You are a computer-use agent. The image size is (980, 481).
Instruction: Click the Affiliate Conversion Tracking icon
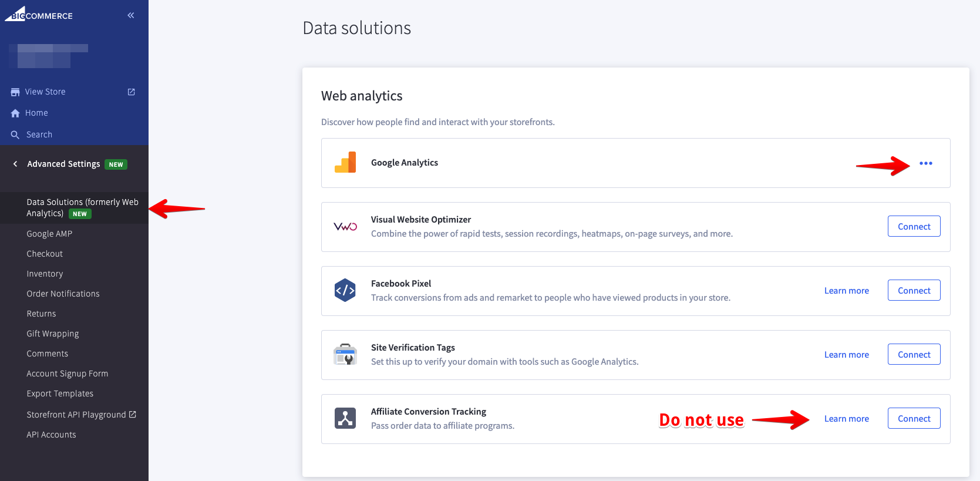point(345,418)
